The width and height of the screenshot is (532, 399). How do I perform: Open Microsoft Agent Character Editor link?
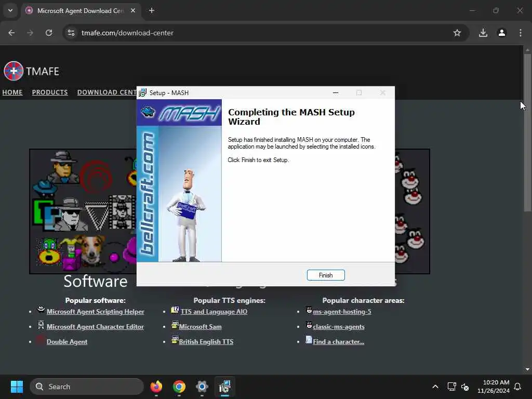[x=95, y=327]
